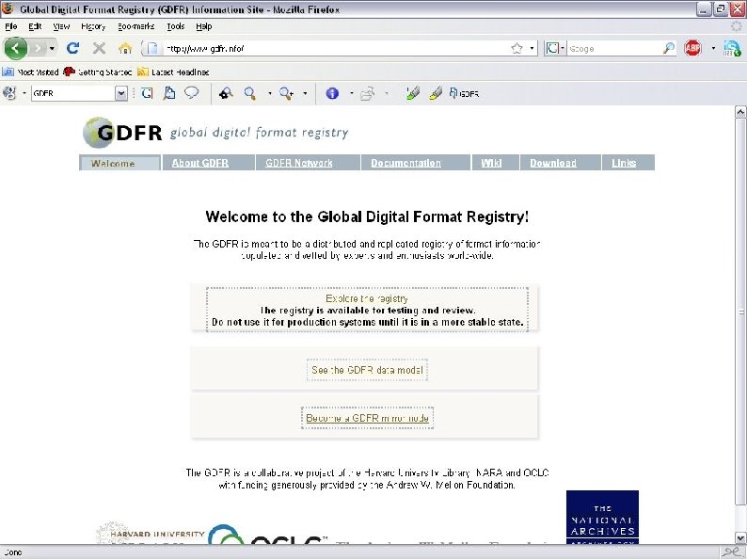Click the vertical scrollbar down arrow
747x560 pixels.
(740, 537)
